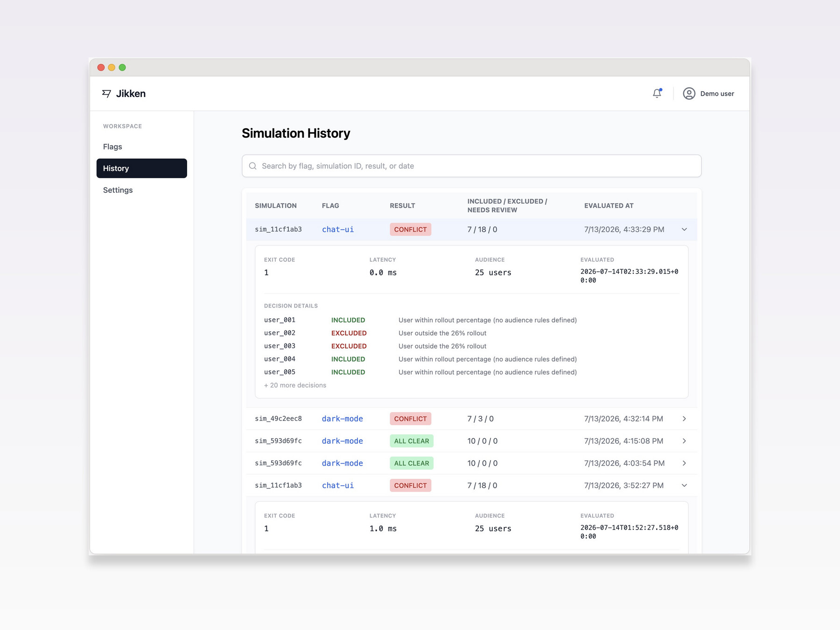The height and width of the screenshot is (630, 840).
Task: Click sim_593d69fc ID at 4:03:54 PM
Action: [x=278, y=463]
